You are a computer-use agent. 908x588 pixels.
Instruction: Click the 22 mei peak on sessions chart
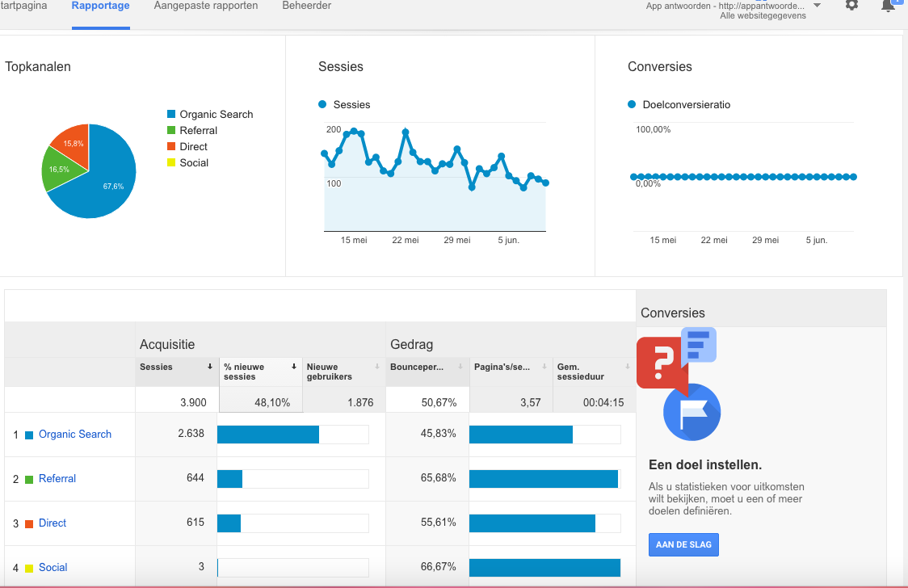(x=406, y=132)
